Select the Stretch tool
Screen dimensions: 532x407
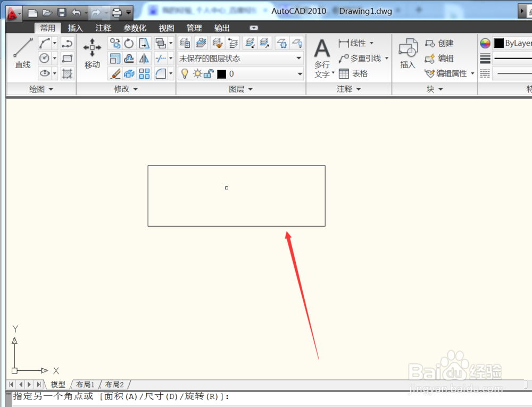coord(144,44)
